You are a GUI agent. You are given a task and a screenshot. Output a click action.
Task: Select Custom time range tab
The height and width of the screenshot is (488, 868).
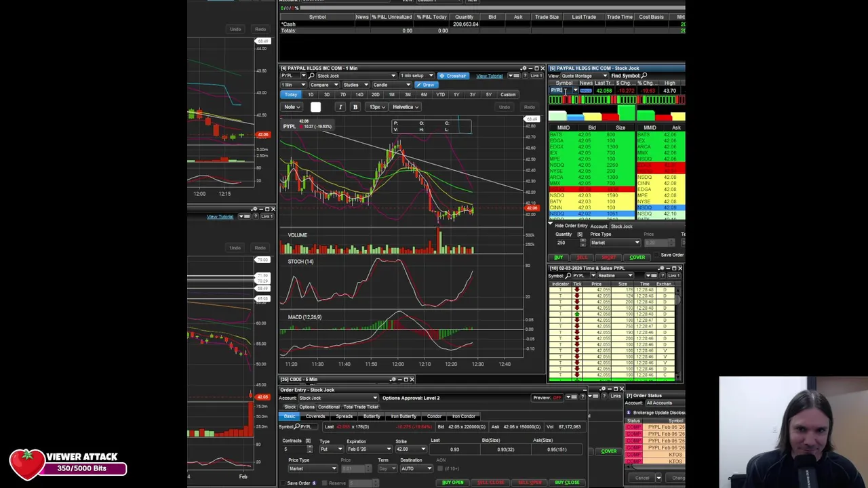click(x=508, y=94)
